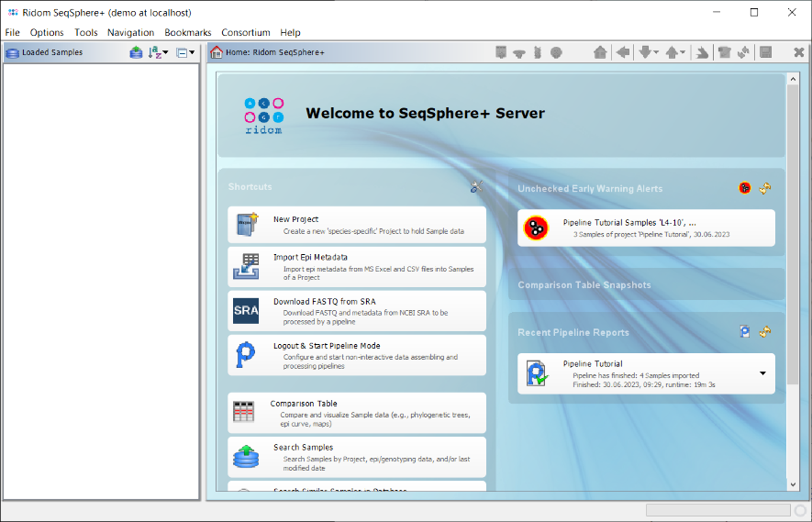Click the Comparison Table grid icon
812x522 pixels.
pos(243,412)
